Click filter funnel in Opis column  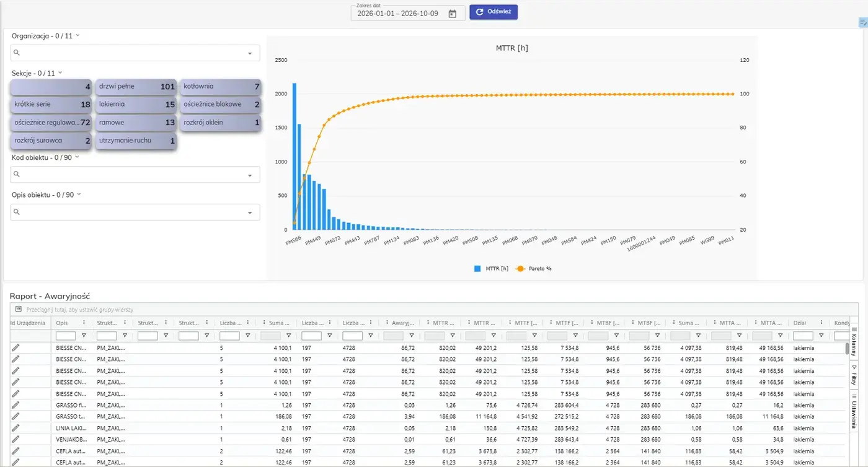click(x=84, y=336)
